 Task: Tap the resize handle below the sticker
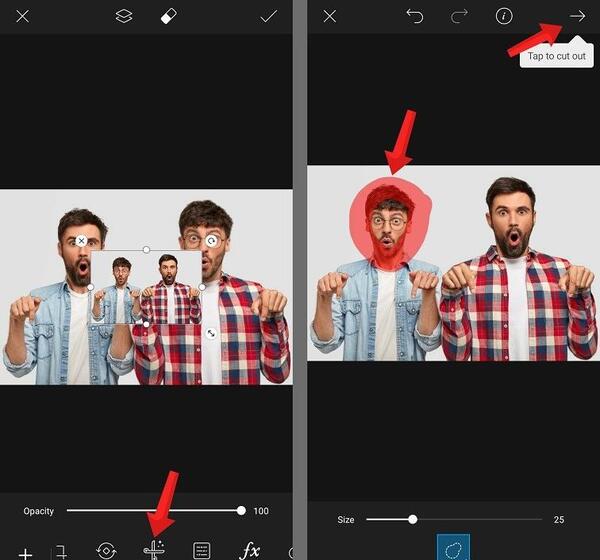tap(211, 334)
